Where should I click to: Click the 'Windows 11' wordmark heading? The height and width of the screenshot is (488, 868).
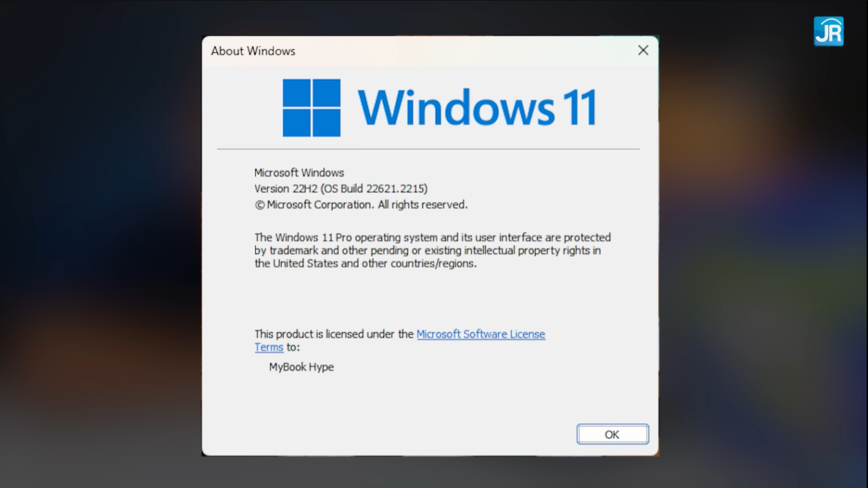point(477,107)
